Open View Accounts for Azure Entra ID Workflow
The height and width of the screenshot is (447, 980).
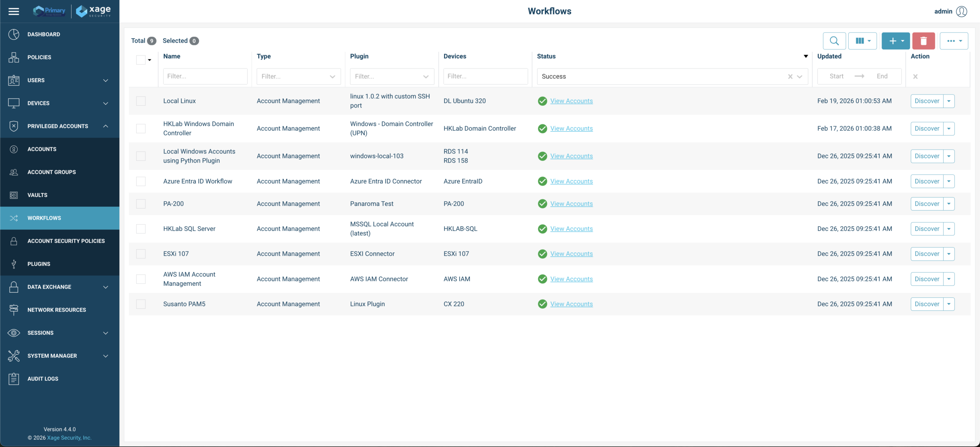tap(572, 181)
